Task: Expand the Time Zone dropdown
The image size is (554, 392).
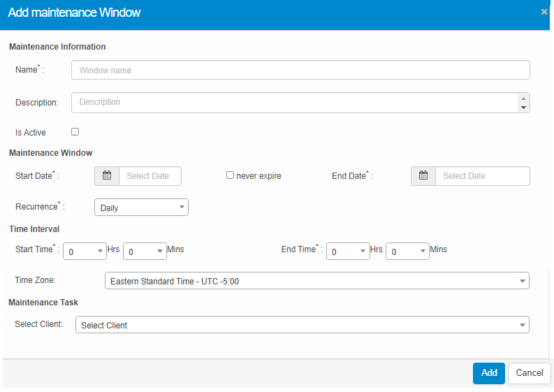Action: point(316,281)
